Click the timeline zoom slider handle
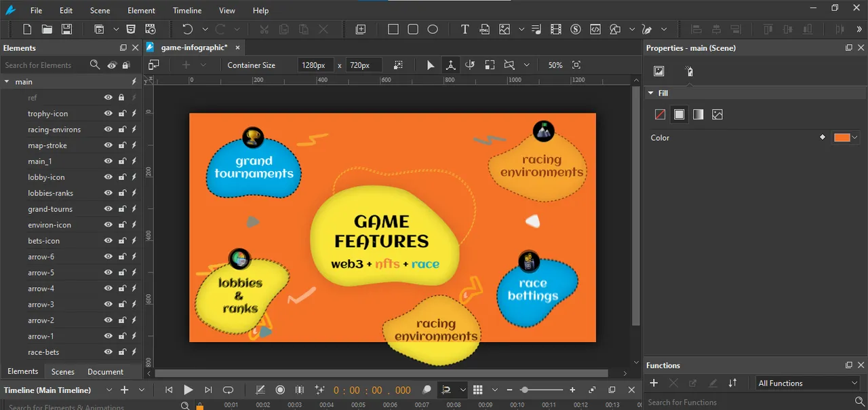Screen dimensions: 868x410 point(524,390)
